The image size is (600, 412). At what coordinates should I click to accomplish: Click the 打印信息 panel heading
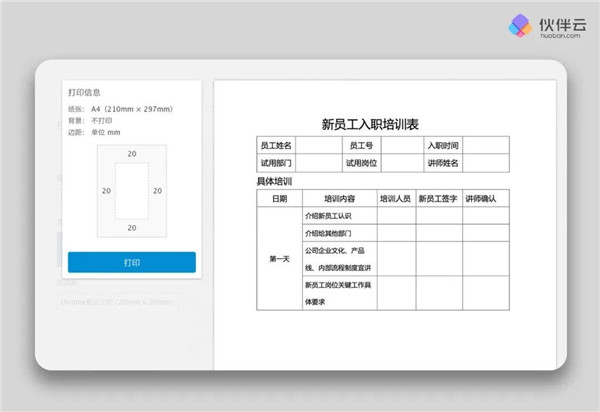point(84,92)
